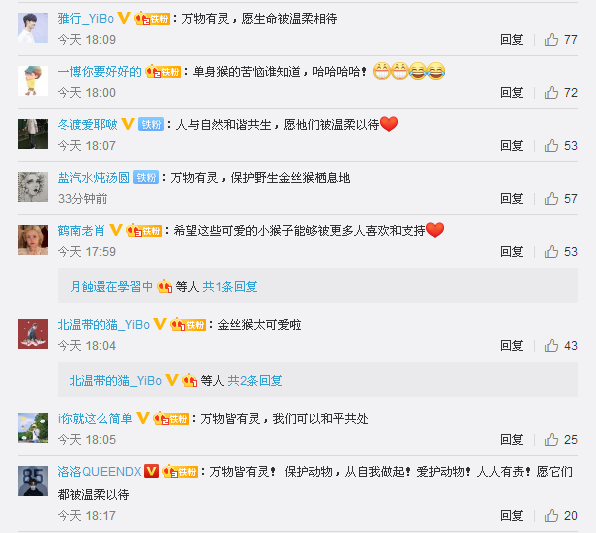Click the avatar of 洛洛QUEENDX
This screenshot has height=533, width=596.
tap(33, 481)
